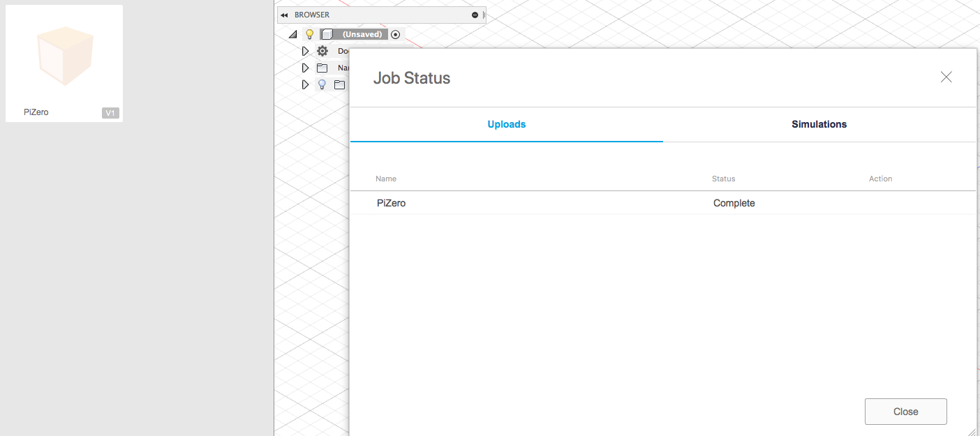The height and width of the screenshot is (436, 980).
Task: Click the grip handle at the Browser header's right edge
Action: (484, 15)
